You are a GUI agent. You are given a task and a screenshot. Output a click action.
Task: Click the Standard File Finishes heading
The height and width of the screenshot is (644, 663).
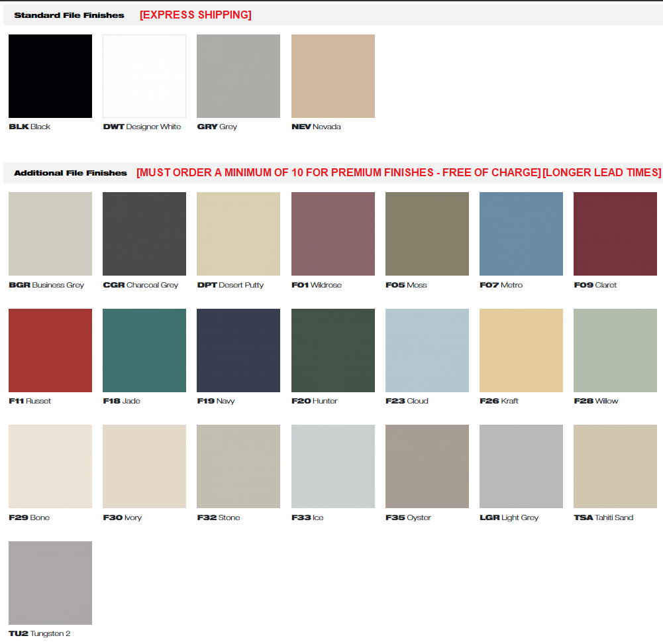point(69,15)
